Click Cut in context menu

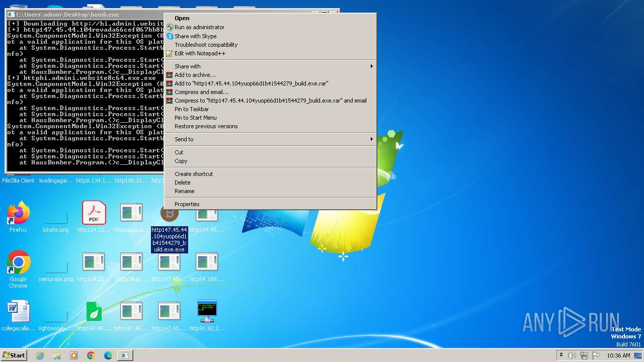pos(270,152)
